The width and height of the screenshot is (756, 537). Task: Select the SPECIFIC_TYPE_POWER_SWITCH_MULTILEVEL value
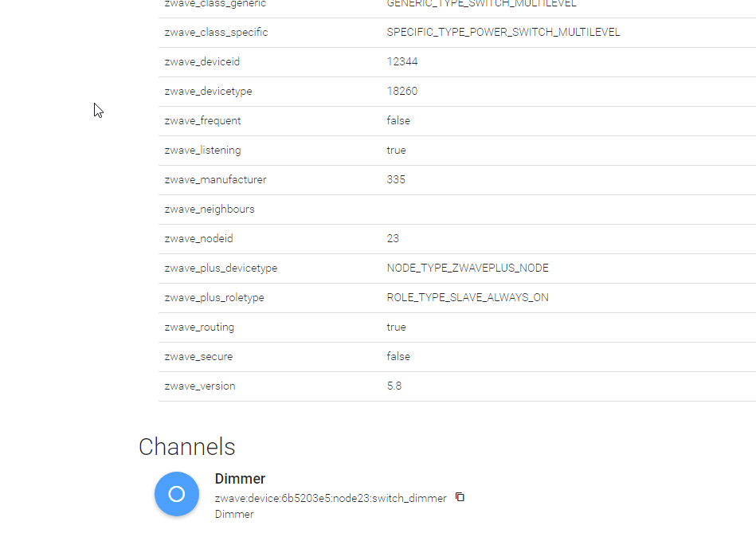tap(503, 33)
